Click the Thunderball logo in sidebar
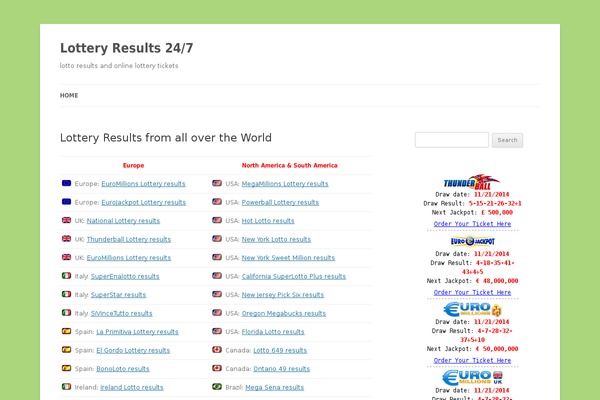The height and width of the screenshot is (400, 600). point(472,182)
